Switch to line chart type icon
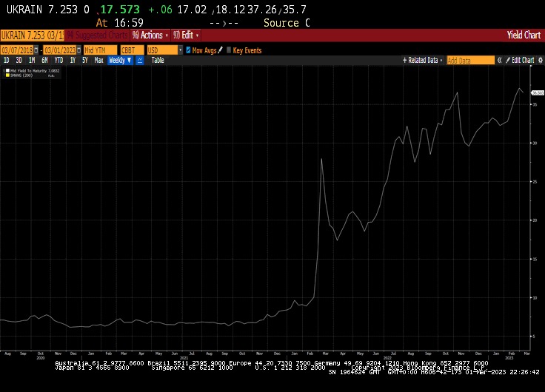Screen dimensions: 545x392 tap(140, 61)
